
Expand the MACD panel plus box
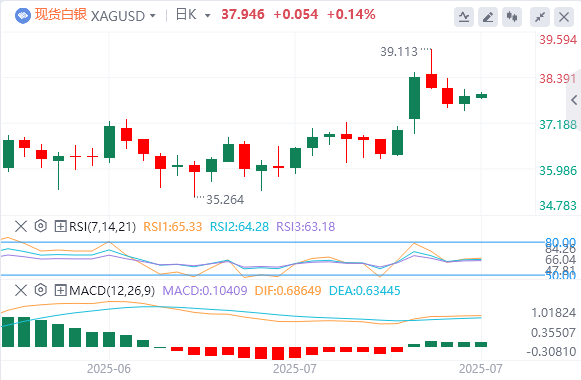(60, 290)
